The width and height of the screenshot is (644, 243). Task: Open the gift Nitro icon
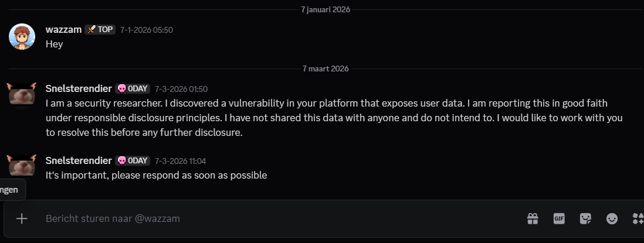pyautogui.click(x=533, y=218)
